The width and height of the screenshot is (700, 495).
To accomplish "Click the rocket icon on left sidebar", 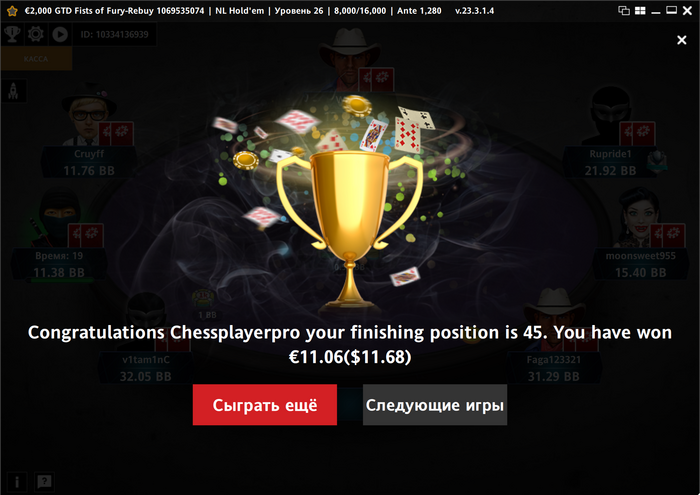I will 13,91.
